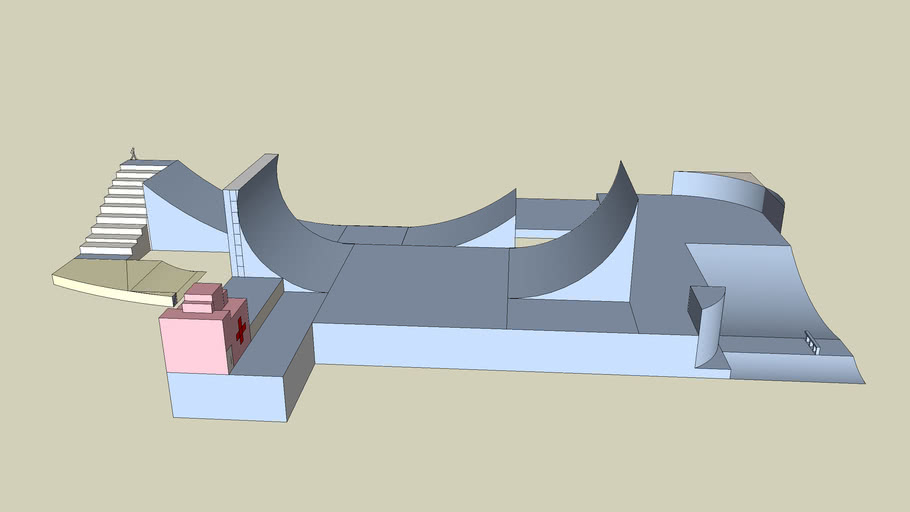Click the red cross on the pink building
910x512 pixels.
(240, 331)
